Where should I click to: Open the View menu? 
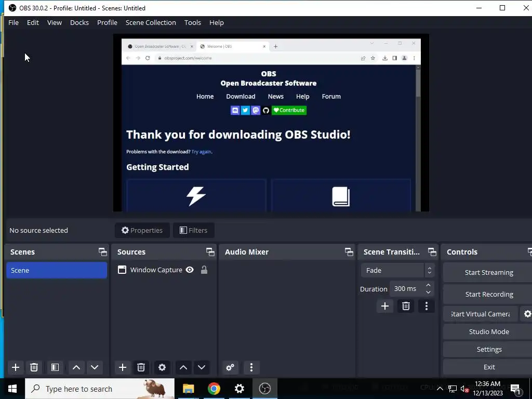pyautogui.click(x=54, y=23)
